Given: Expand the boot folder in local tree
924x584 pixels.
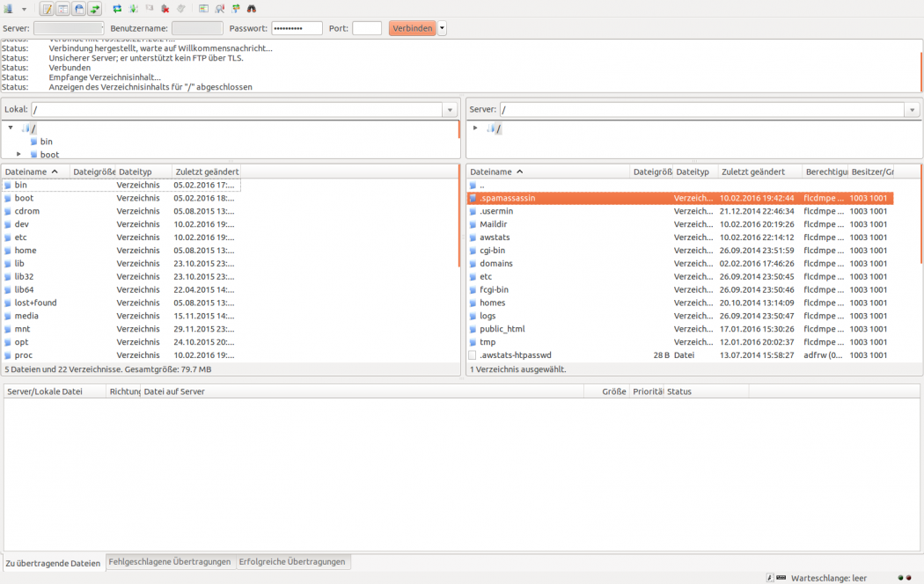Looking at the screenshot, I should (x=18, y=154).
